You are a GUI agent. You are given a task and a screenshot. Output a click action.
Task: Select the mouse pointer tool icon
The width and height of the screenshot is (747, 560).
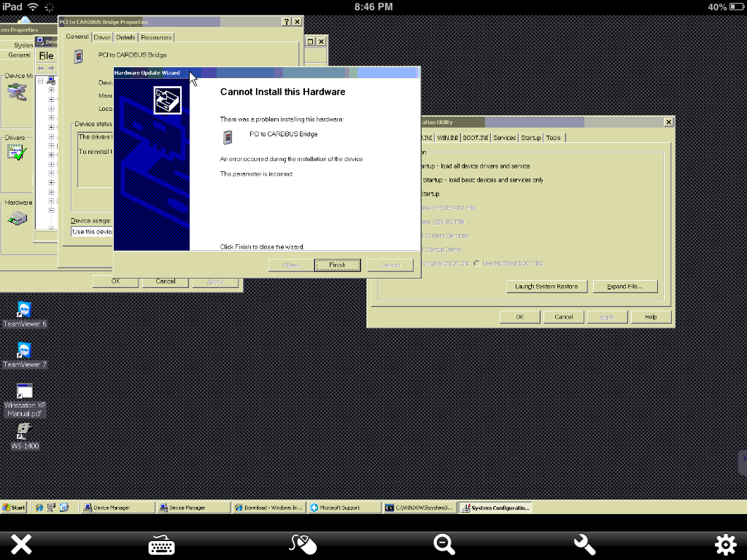(x=302, y=543)
